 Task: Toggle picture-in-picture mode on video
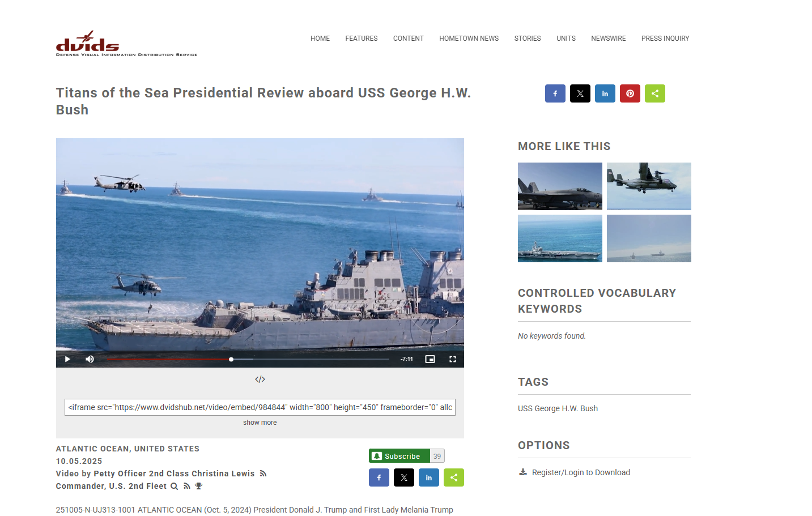tap(430, 359)
